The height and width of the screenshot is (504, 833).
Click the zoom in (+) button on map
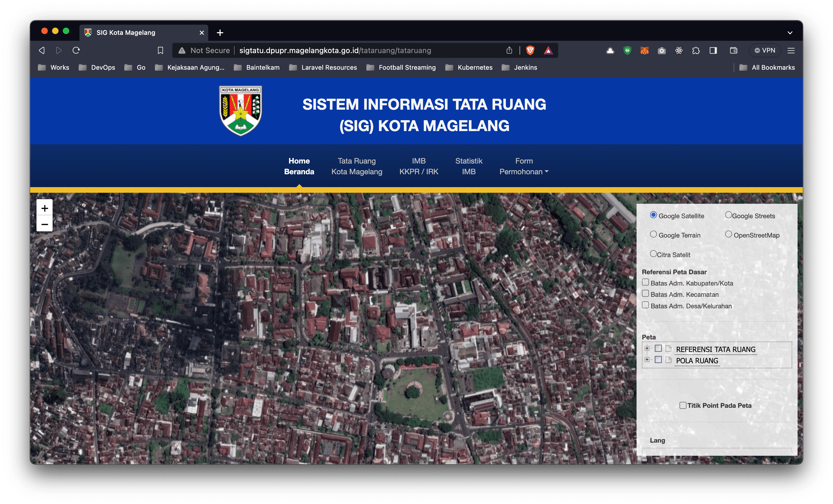(45, 208)
